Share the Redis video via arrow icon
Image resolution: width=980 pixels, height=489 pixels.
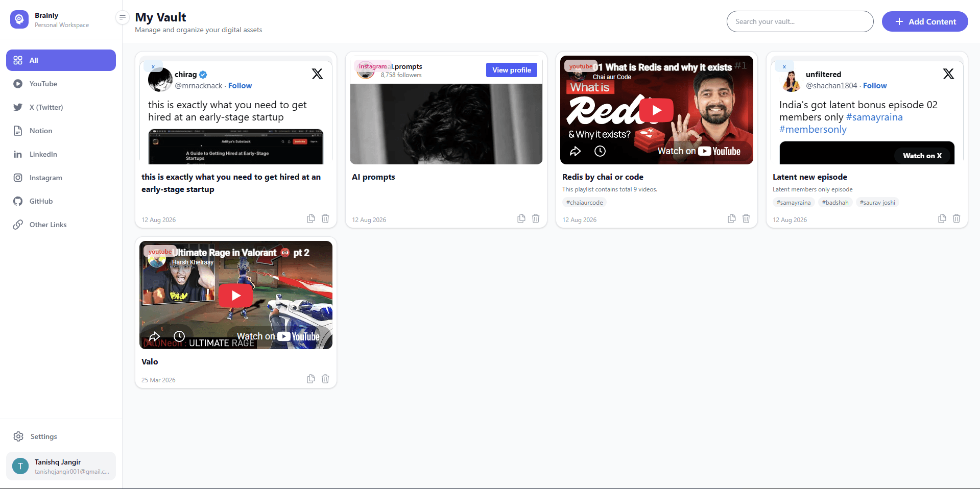(576, 151)
